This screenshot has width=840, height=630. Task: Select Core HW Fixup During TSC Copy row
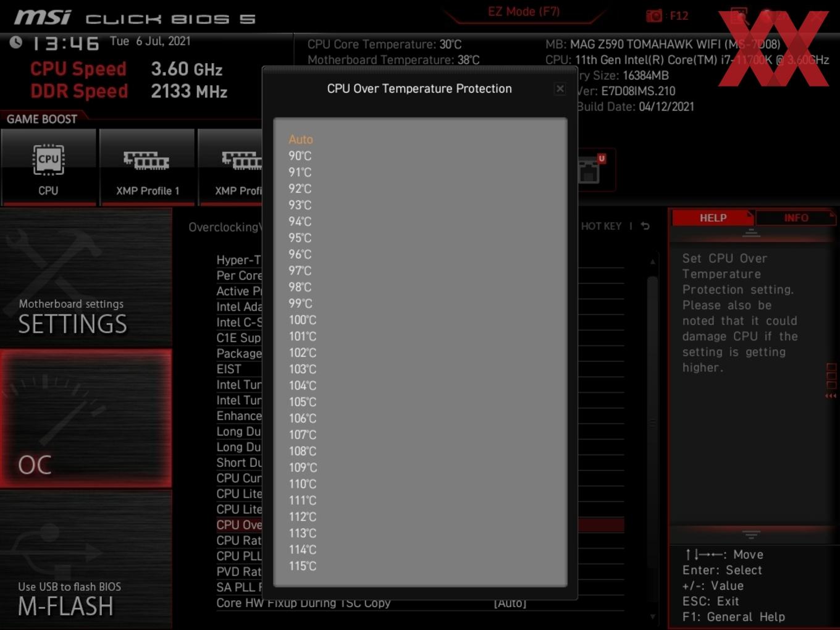pos(420,603)
